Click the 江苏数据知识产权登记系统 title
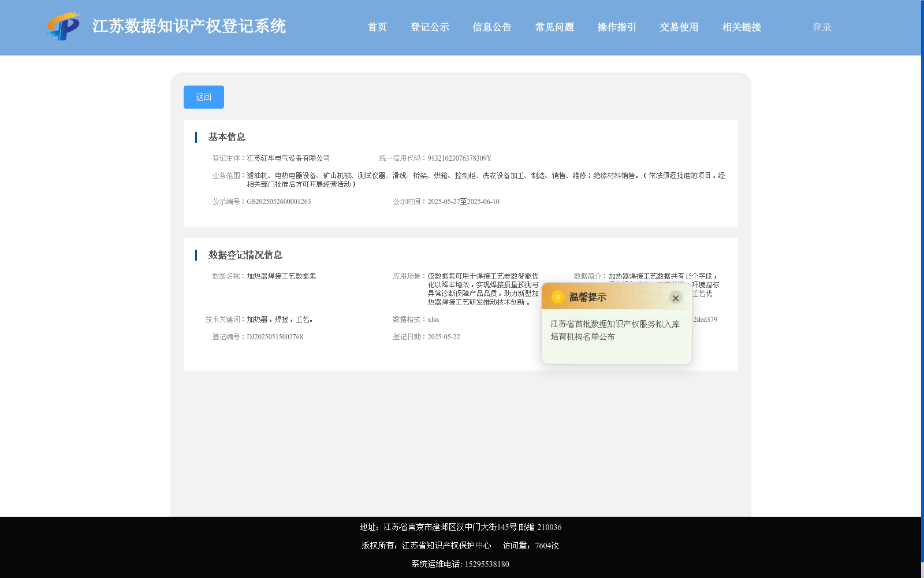 coord(189,27)
